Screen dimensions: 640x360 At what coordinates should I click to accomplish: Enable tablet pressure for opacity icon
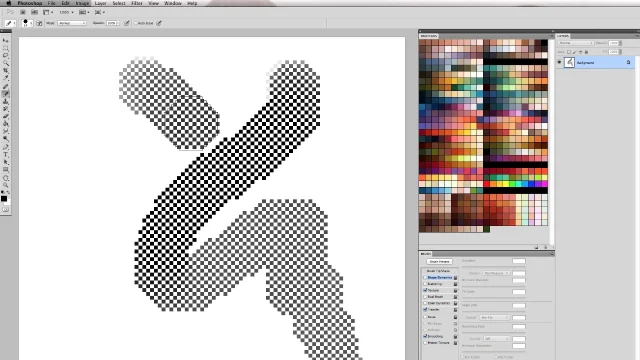(127, 23)
